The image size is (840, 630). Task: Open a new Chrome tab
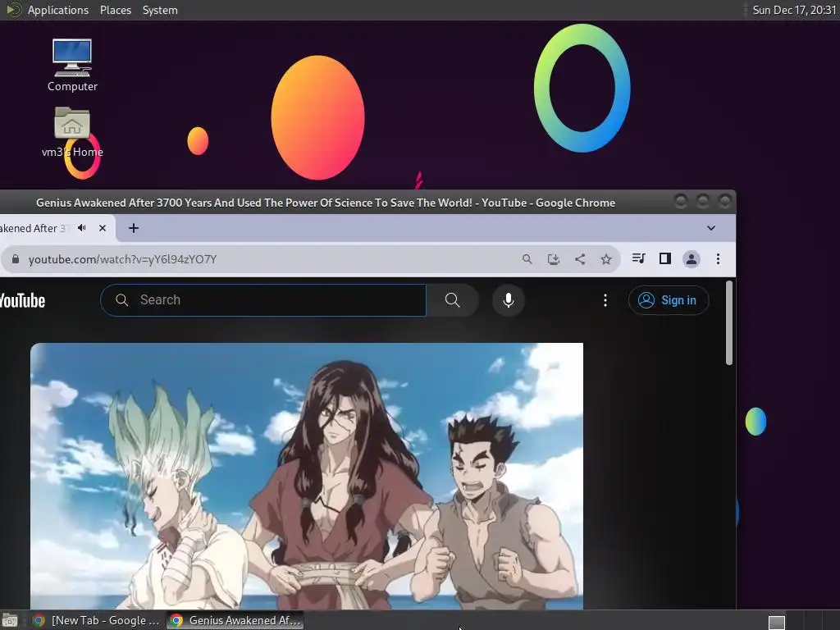(134, 228)
